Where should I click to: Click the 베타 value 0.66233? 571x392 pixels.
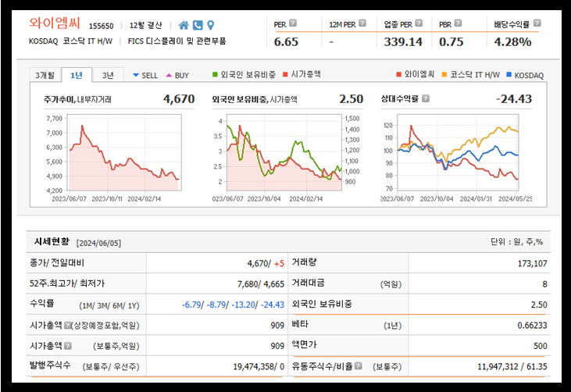[x=533, y=325]
